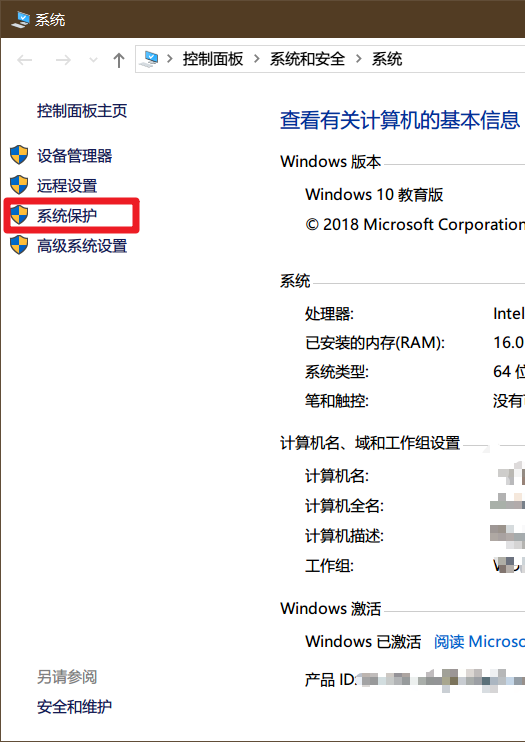Click the 另请参阅 label

67,677
